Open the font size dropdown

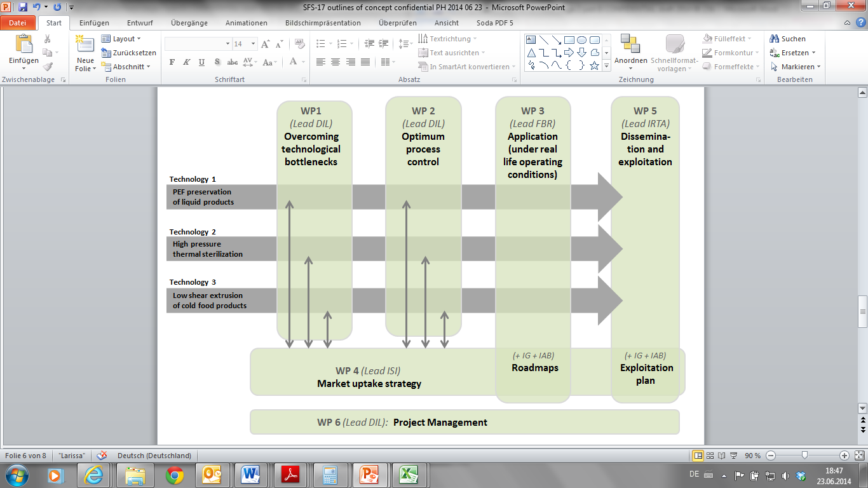coord(253,44)
